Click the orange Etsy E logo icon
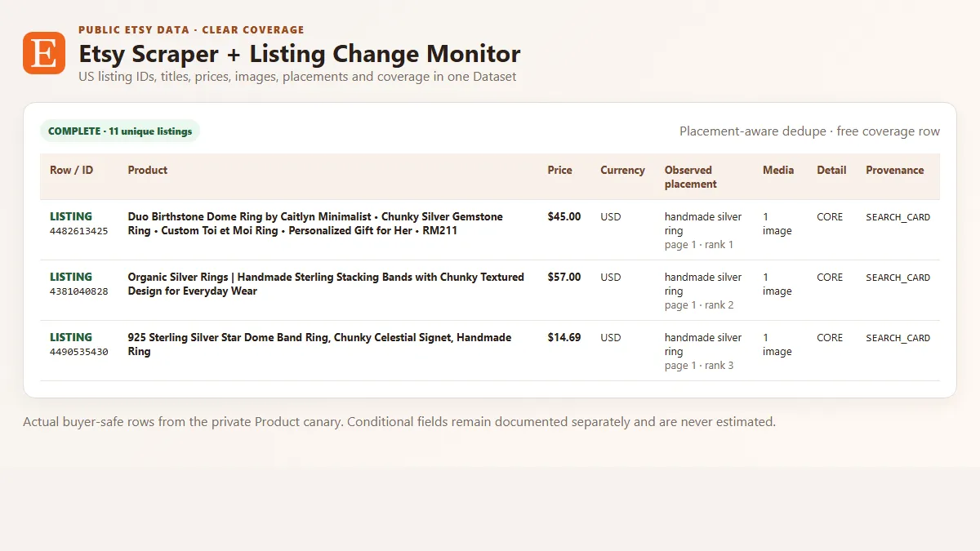The width and height of the screenshot is (980, 551). pyautogui.click(x=44, y=53)
